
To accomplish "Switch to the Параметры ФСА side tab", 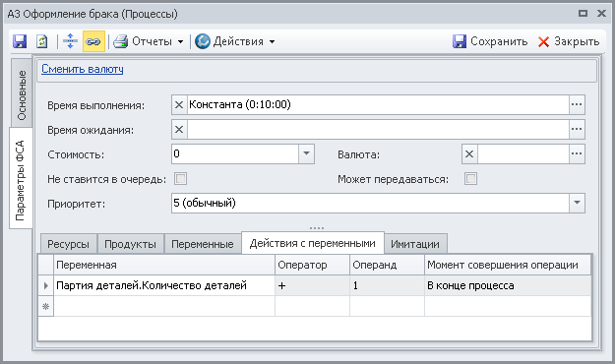I will click(x=21, y=178).
